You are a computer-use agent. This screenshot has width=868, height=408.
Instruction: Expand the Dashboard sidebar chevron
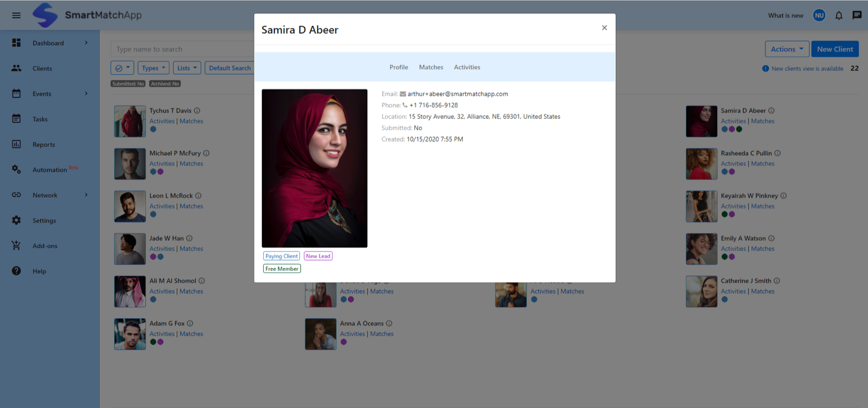pyautogui.click(x=86, y=43)
